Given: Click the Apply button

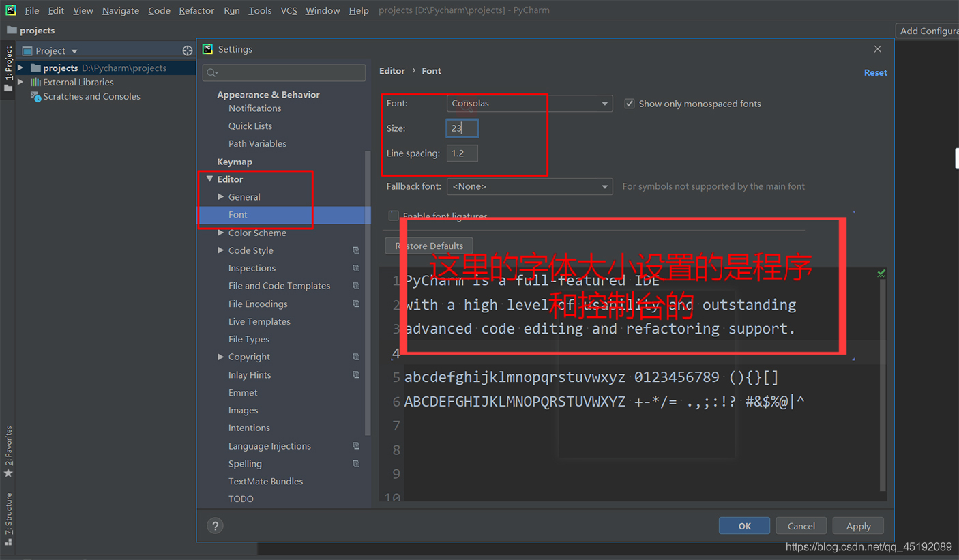Looking at the screenshot, I should (x=859, y=526).
